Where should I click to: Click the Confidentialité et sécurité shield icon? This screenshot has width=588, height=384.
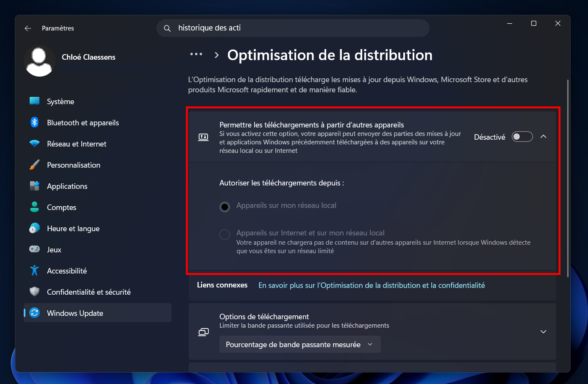click(35, 292)
